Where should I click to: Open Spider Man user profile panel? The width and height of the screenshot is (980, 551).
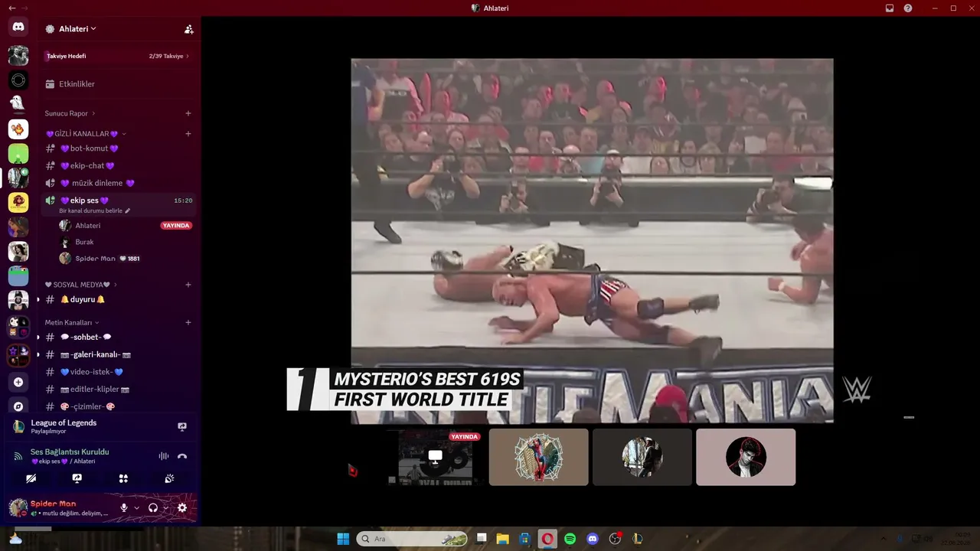pyautogui.click(x=60, y=507)
